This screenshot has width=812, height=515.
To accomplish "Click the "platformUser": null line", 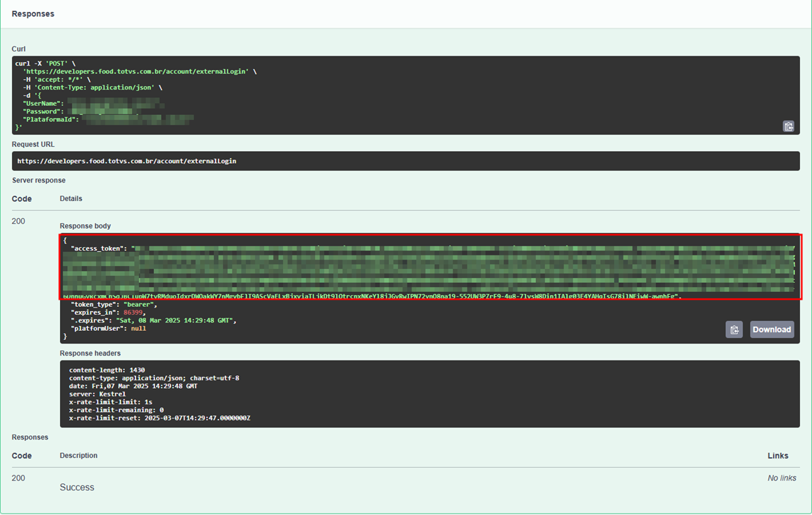I will 108,329.
